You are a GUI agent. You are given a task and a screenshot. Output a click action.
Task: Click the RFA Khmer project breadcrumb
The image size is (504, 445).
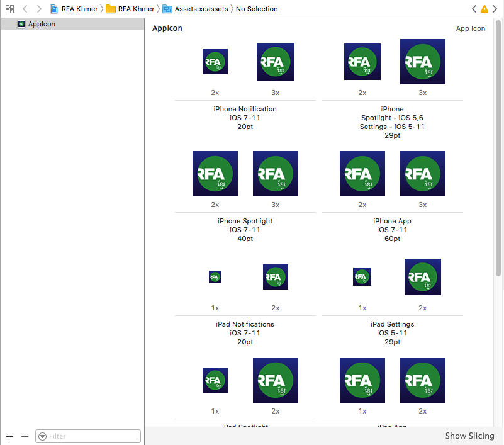pos(74,9)
